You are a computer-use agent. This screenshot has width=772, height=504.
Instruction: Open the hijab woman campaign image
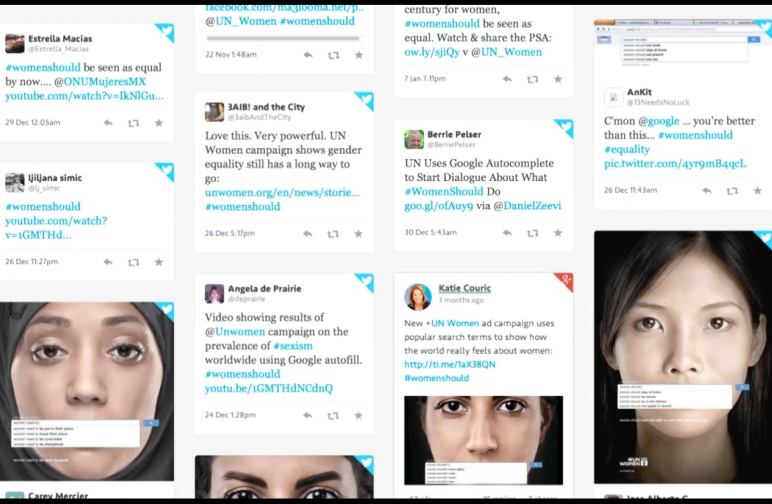point(87,391)
